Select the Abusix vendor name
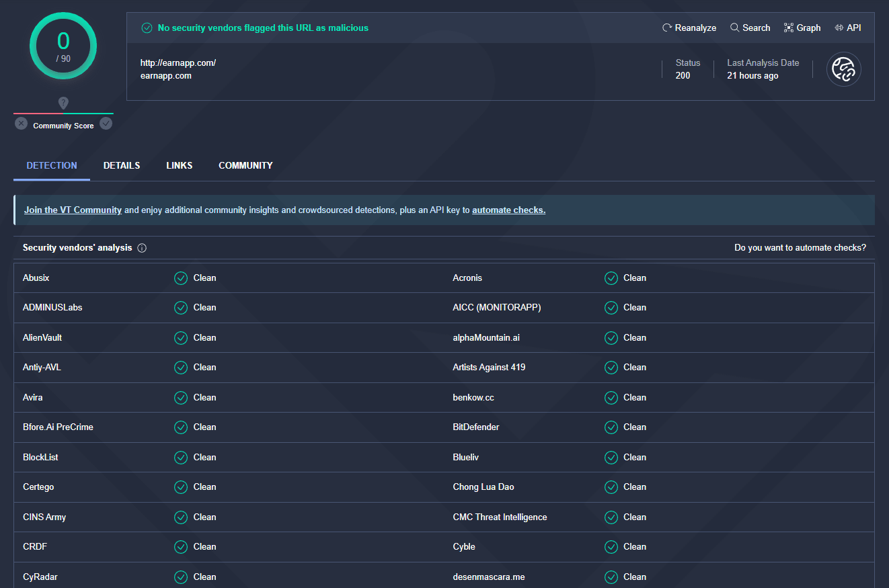This screenshot has width=889, height=588. (36, 278)
